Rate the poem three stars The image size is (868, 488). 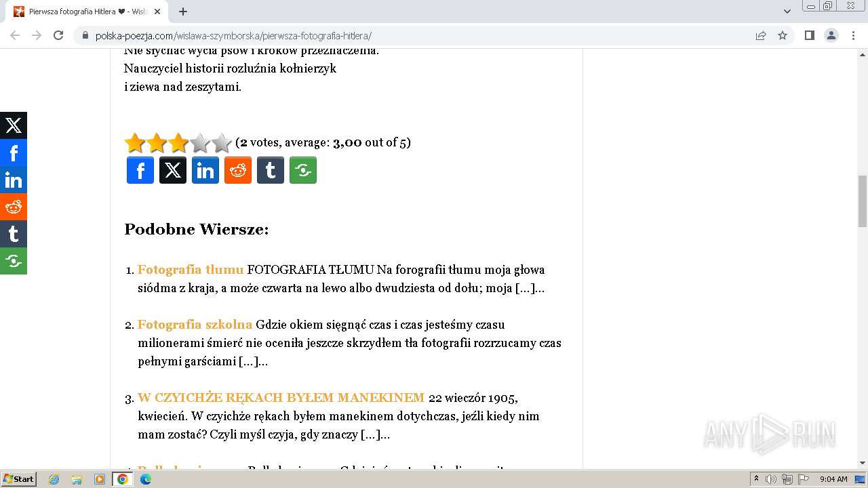(x=178, y=143)
